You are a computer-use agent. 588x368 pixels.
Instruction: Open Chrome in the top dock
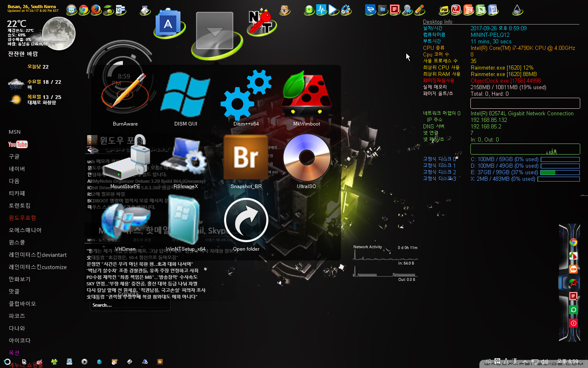(x=84, y=9)
